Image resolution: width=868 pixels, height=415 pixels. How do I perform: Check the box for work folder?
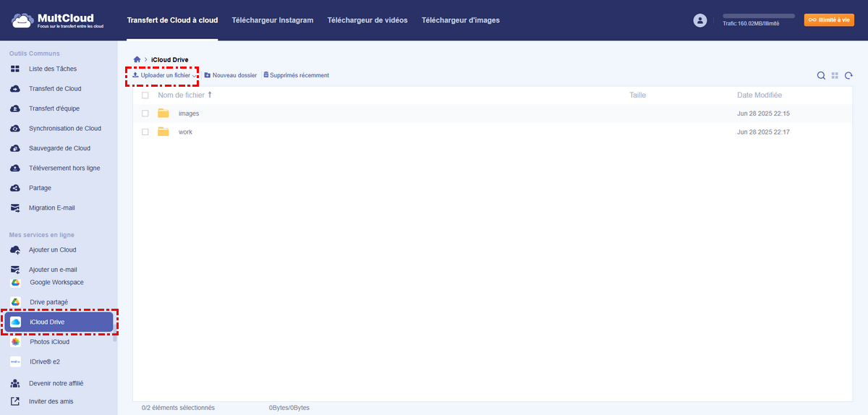tap(145, 132)
